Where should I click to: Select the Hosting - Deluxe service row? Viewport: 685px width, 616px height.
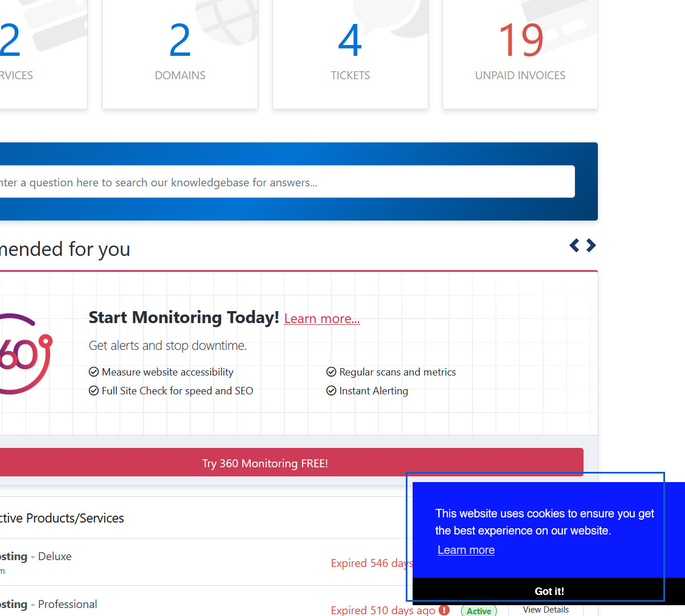coord(171,562)
